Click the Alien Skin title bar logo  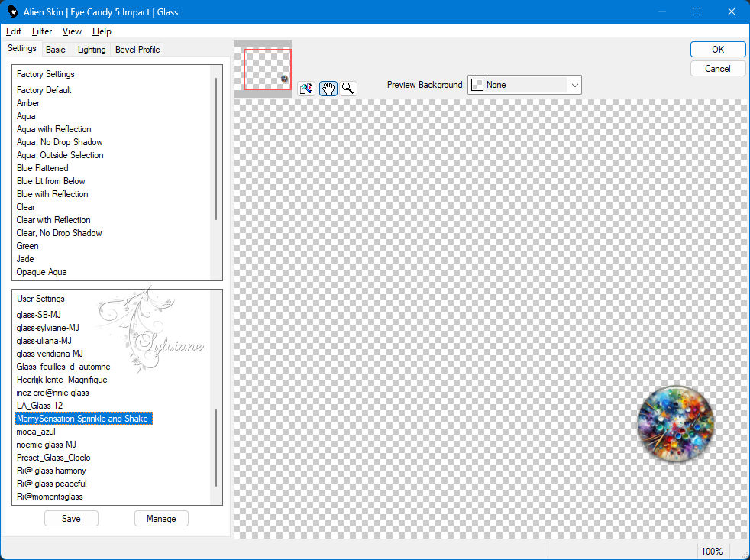tap(12, 11)
